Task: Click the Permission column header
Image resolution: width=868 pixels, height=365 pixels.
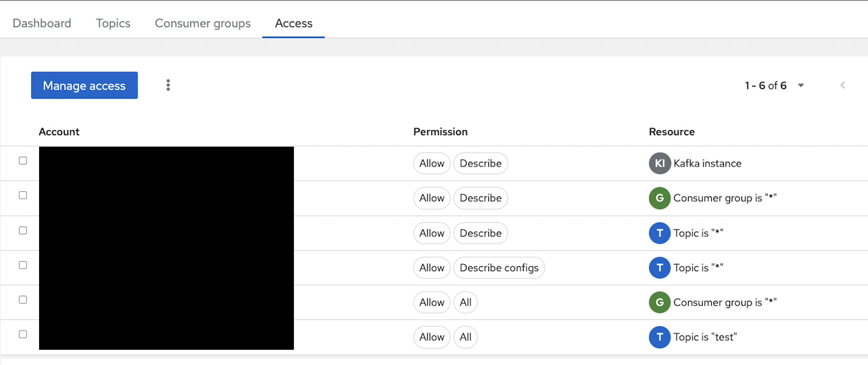Action: 440,132
